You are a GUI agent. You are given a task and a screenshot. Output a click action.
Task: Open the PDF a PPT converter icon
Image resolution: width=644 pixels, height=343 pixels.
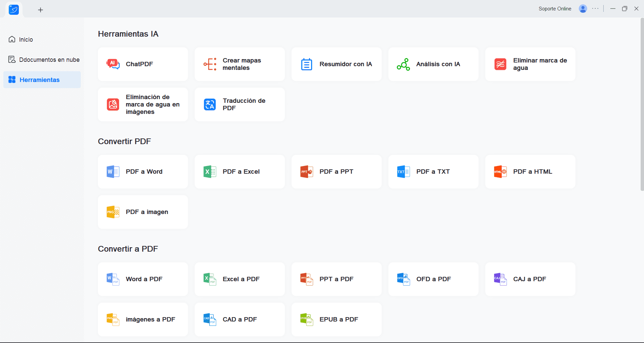[306, 172]
